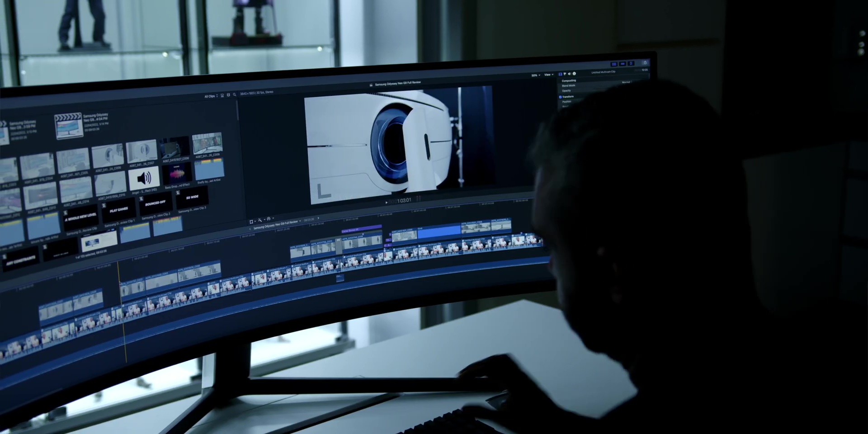Toggle clip appearance icon beside All Clips
868x434 pixels.
tap(222, 95)
